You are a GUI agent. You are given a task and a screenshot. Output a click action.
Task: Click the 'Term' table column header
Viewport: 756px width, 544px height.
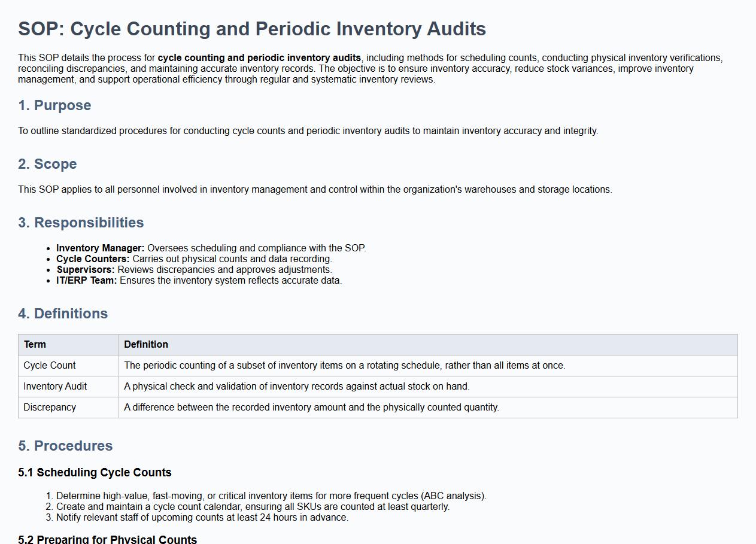(x=35, y=345)
